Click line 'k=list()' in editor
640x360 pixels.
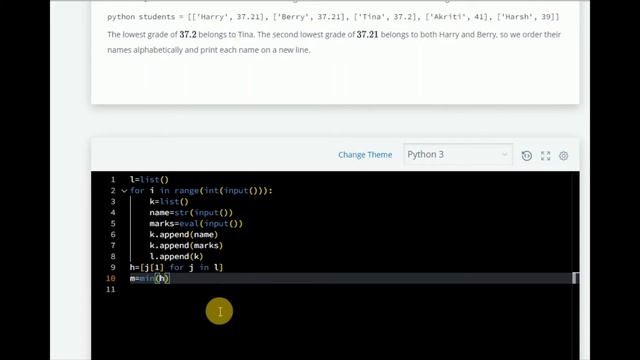click(x=169, y=202)
